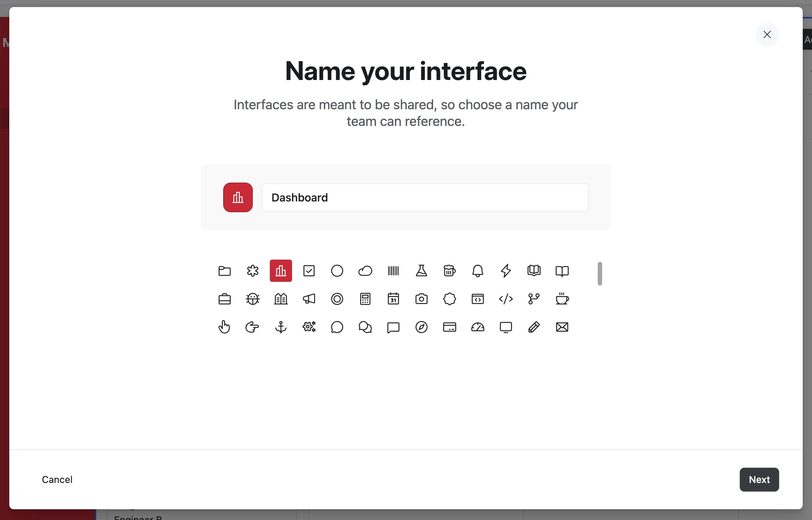Choose the megaphone icon
This screenshot has width=812, height=520.
coord(309,299)
